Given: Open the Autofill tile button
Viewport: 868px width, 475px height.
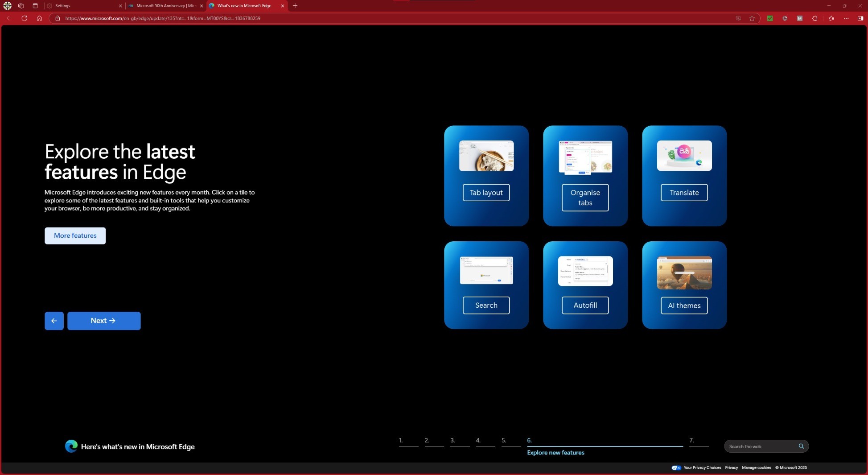Looking at the screenshot, I should (585, 306).
